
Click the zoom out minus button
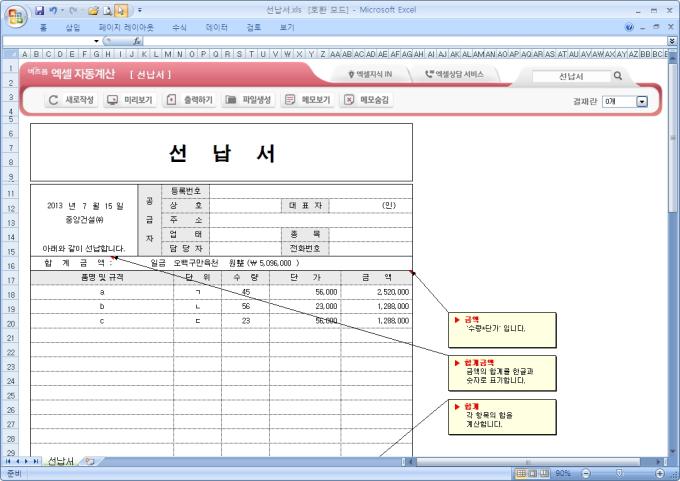(586, 474)
